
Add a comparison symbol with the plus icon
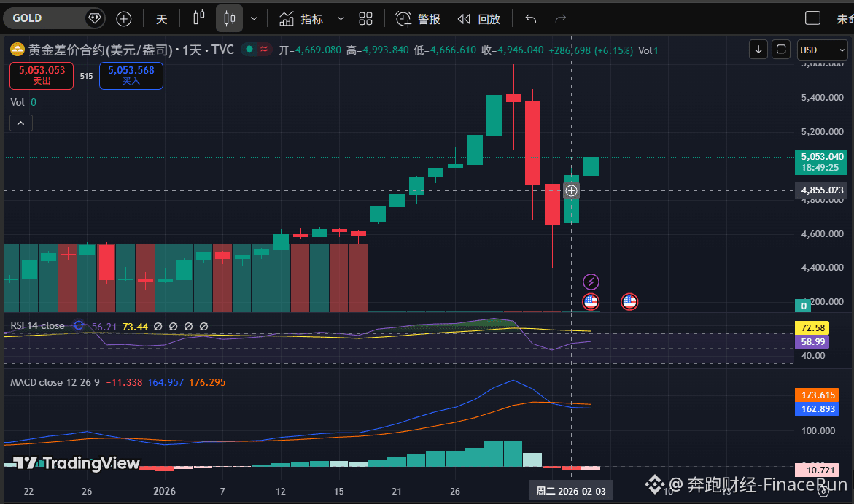(123, 18)
